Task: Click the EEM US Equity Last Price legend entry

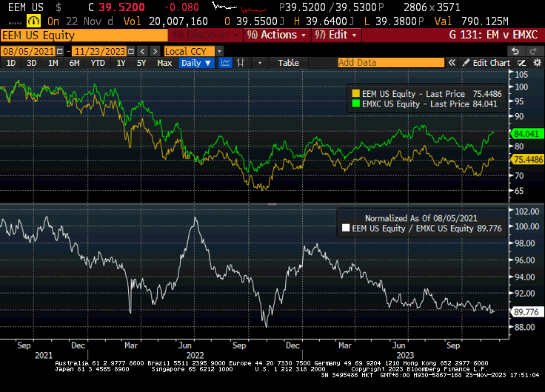Action: tap(427, 94)
